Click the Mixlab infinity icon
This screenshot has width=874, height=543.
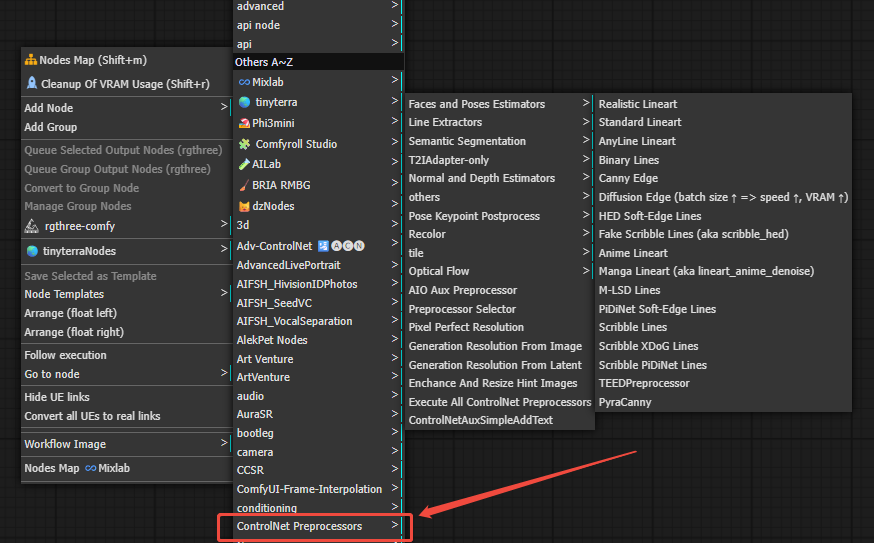[244, 82]
